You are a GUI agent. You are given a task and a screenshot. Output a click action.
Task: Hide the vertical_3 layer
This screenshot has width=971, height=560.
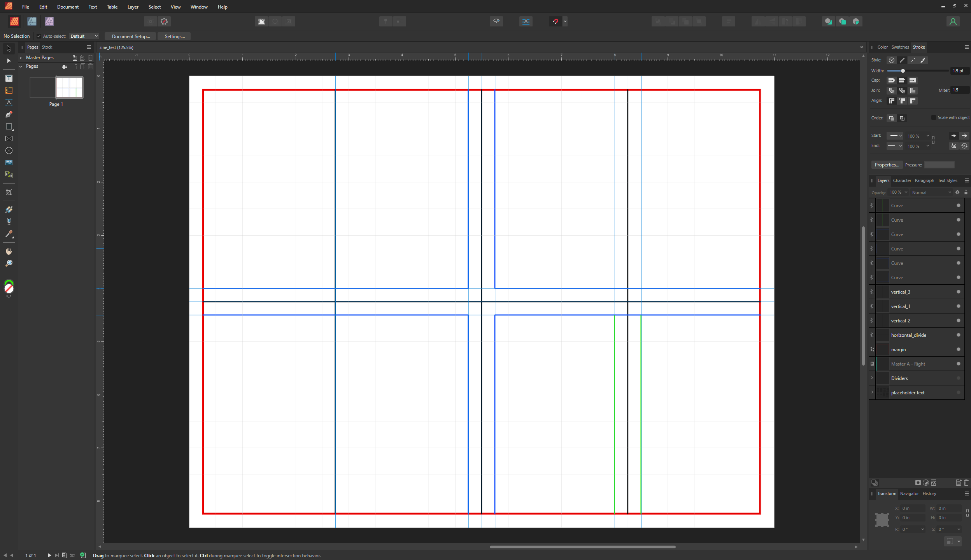tap(959, 292)
